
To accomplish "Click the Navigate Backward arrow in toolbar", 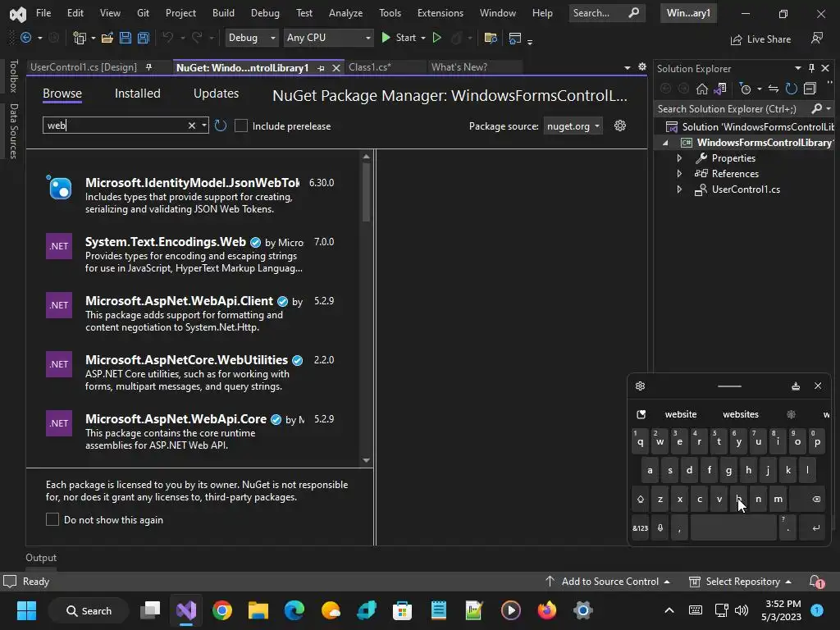I will click(x=25, y=38).
